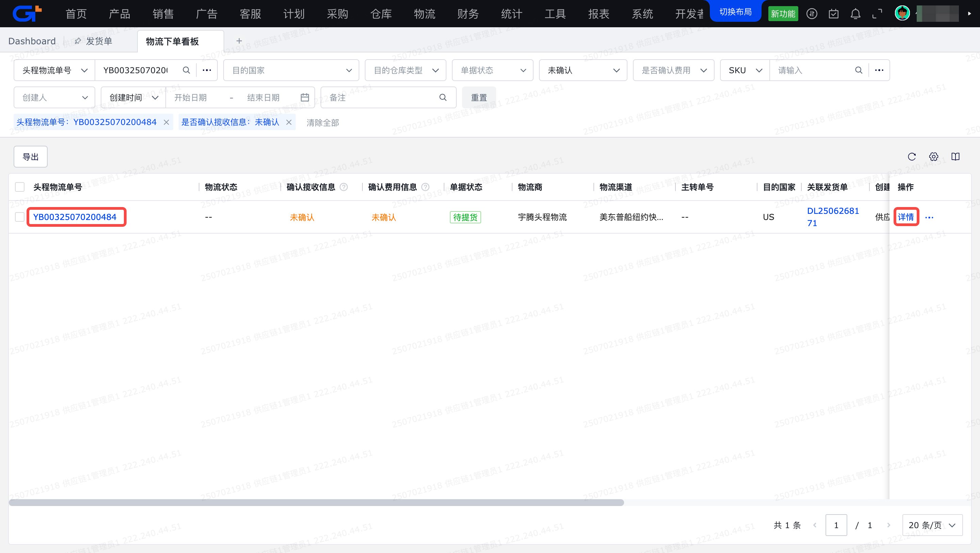Open 报表 menu
Image resolution: width=980 pixels, height=553 pixels.
[599, 14]
